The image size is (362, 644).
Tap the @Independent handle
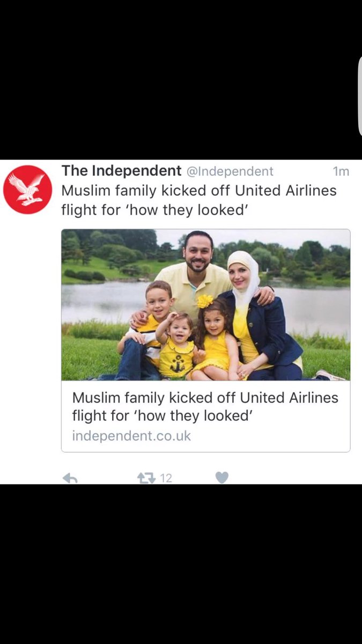tap(230, 171)
